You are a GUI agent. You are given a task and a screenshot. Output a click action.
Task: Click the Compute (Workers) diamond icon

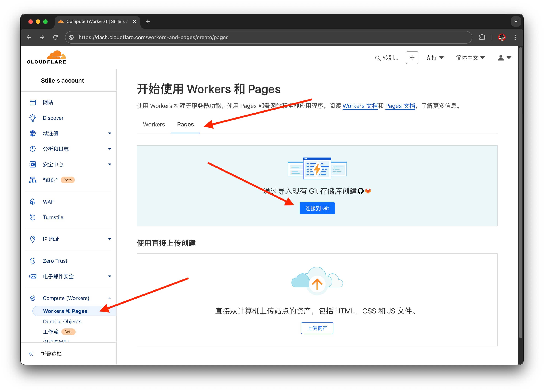click(x=33, y=298)
